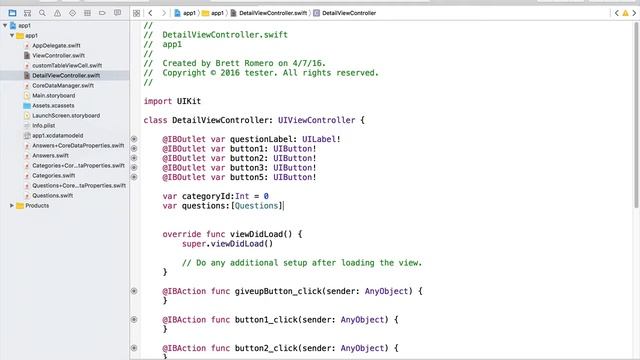
Task: Click the editor vertical scrollbar
Action: 636,116
